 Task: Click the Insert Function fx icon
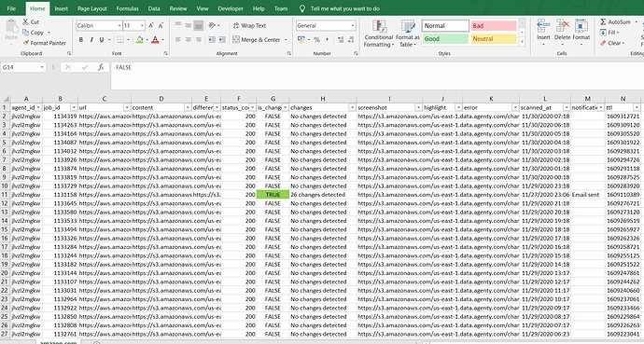coord(101,67)
